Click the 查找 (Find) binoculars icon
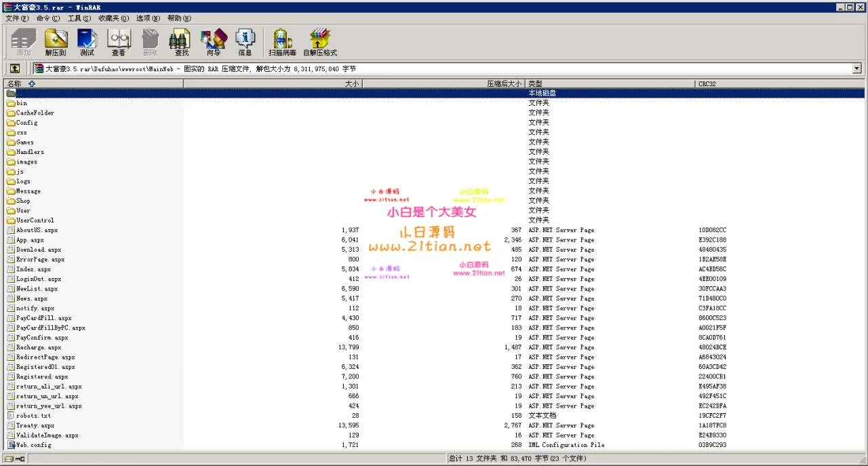This screenshot has height=466, width=868. click(x=181, y=42)
